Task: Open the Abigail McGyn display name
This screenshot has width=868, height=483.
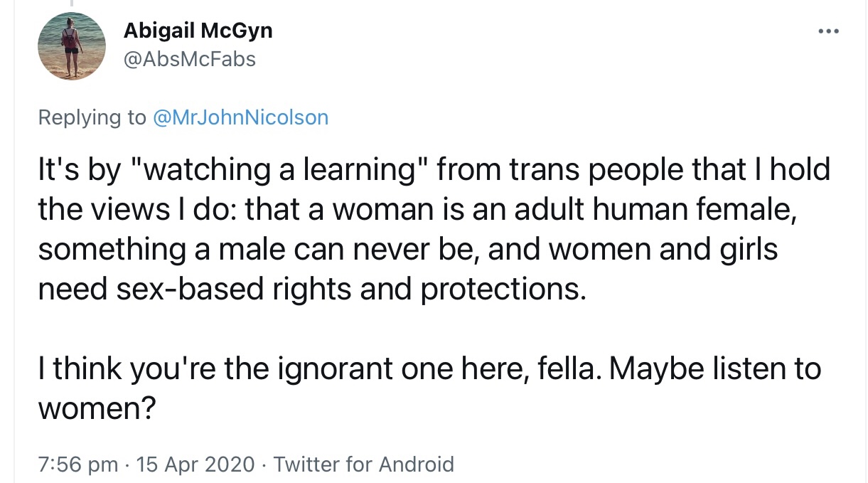Action: tap(198, 31)
